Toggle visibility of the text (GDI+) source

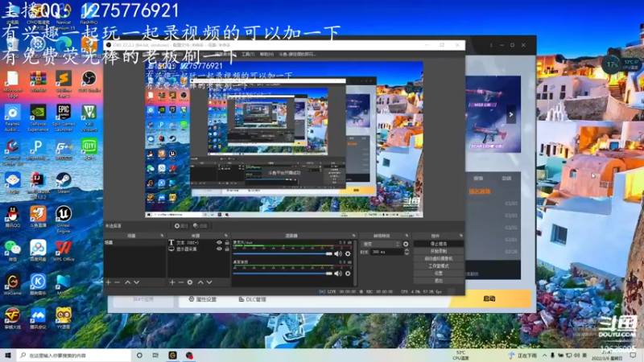coord(219,243)
